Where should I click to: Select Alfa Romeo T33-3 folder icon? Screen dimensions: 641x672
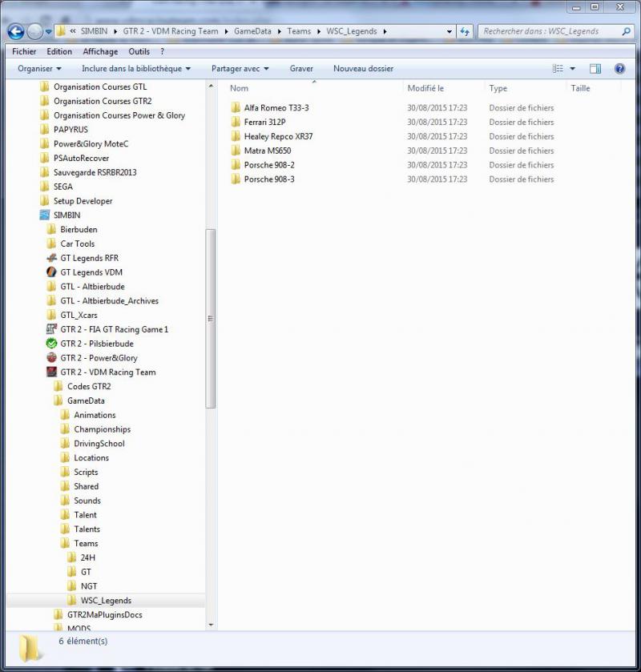236,107
